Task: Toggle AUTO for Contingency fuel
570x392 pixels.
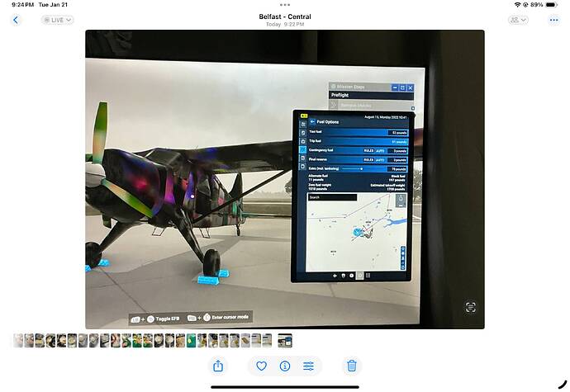Action: tap(378, 150)
